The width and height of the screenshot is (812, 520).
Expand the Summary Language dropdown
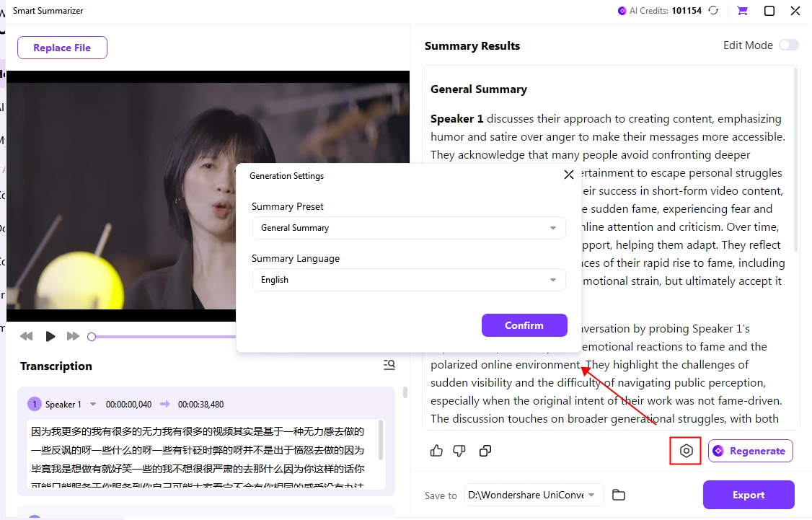[408, 280]
